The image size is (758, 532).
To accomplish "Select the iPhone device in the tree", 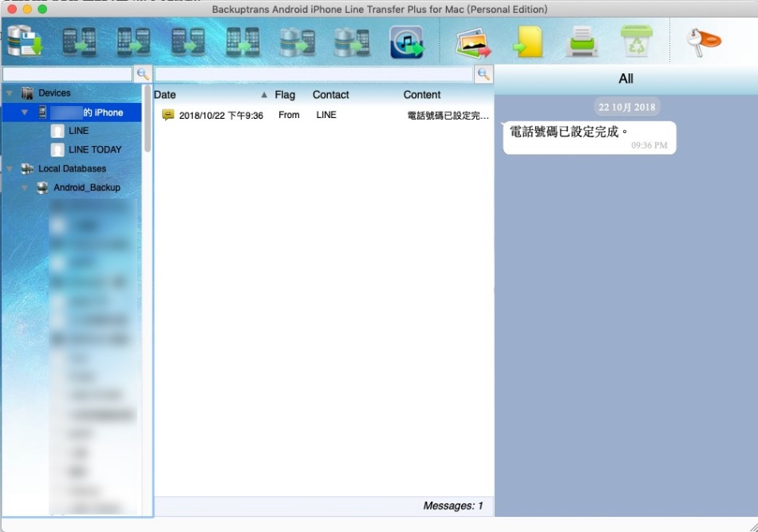I will coord(72,112).
